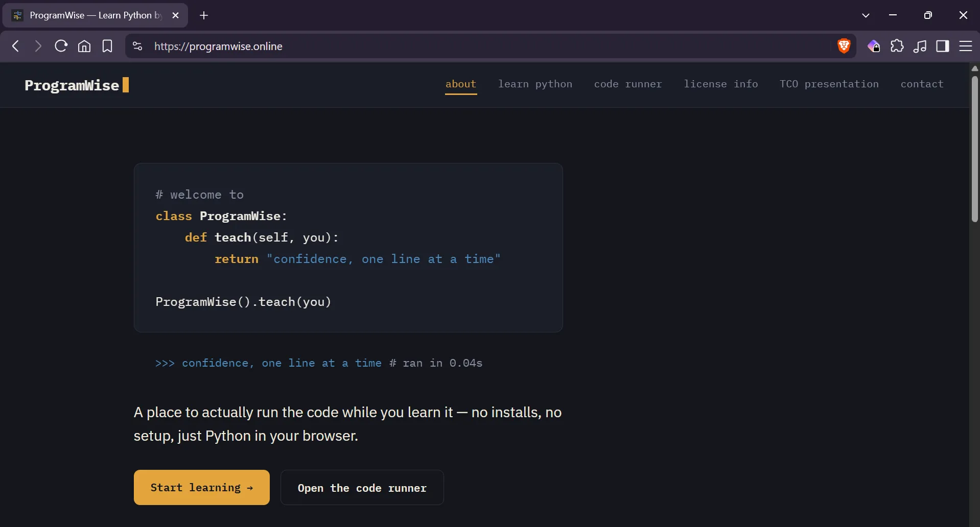
Task: Open the license info nav item
Action: point(721,84)
